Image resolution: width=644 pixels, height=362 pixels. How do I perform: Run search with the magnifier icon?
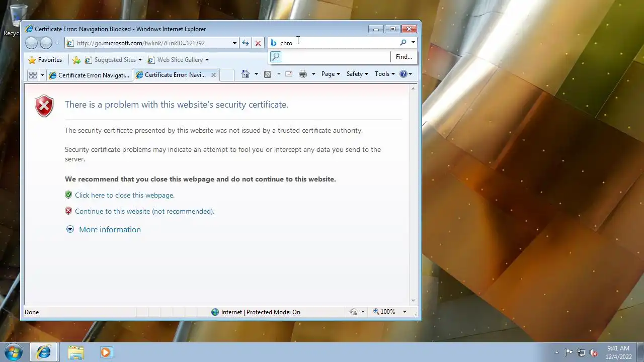click(x=403, y=43)
